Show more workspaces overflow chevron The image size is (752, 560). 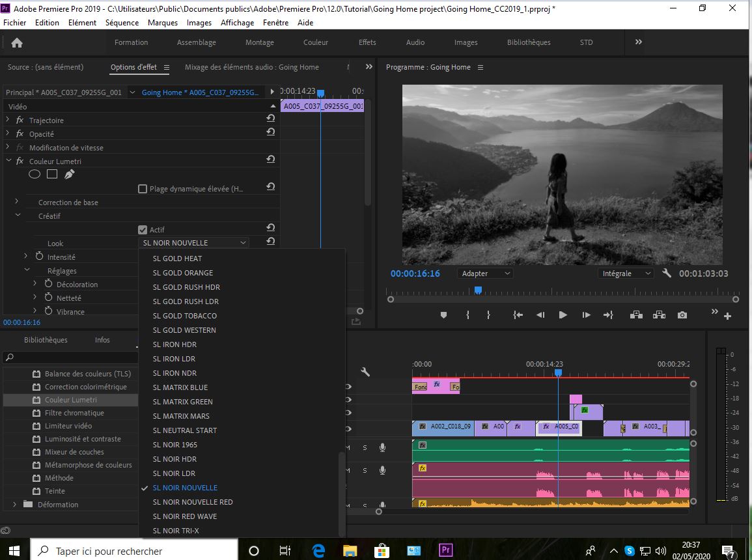(638, 42)
